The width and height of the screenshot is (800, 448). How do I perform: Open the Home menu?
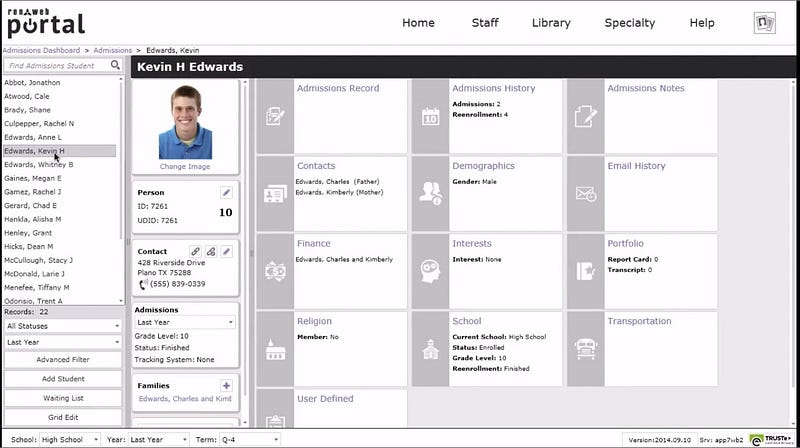(x=418, y=23)
